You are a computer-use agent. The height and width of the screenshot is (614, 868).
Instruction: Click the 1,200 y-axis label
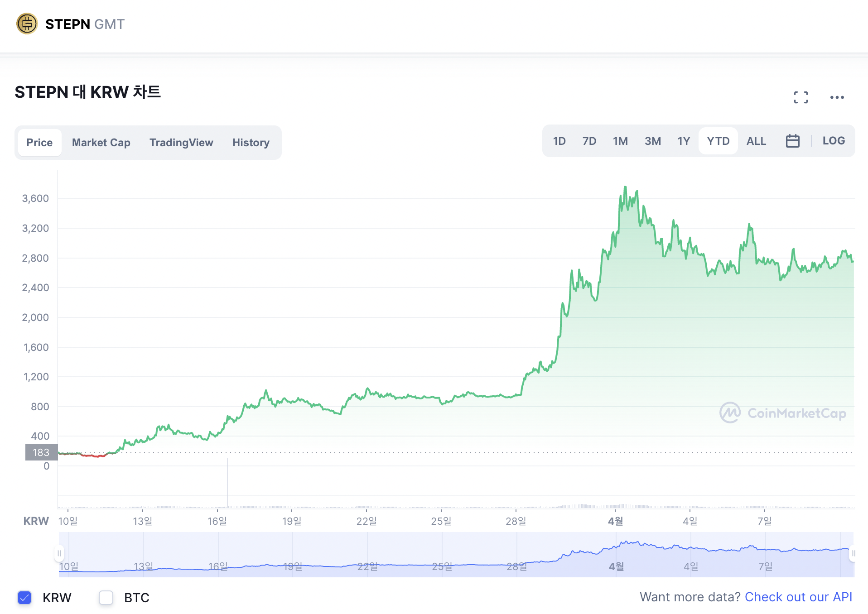[x=36, y=377]
